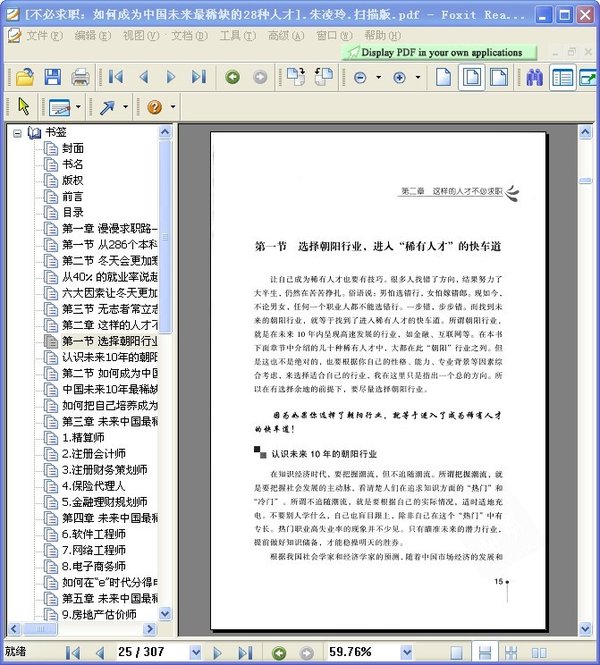Image resolution: width=600 pixels, height=665 pixels.
Task: Click the document view vertical scrollbar thumb
Action: tap(586, 181)
